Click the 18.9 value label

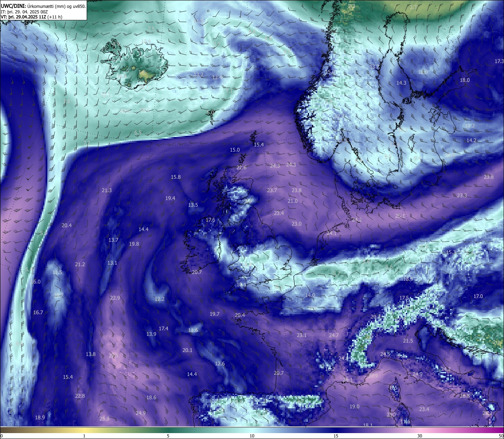[40, 417]
